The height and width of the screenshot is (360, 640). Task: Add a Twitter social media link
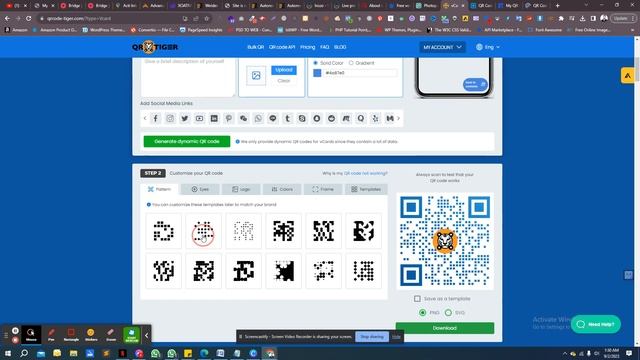(185, 118)
